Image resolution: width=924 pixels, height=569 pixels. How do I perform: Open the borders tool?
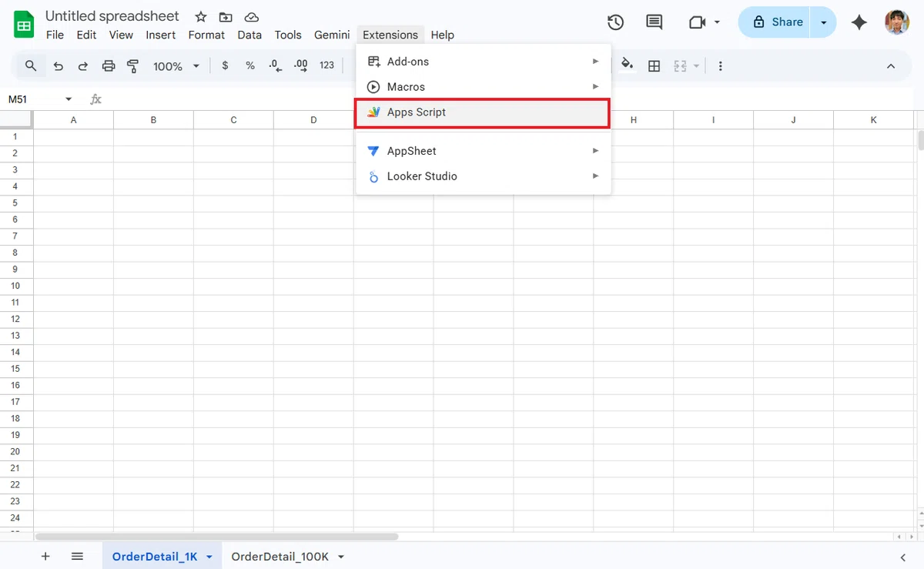(654, 66)
